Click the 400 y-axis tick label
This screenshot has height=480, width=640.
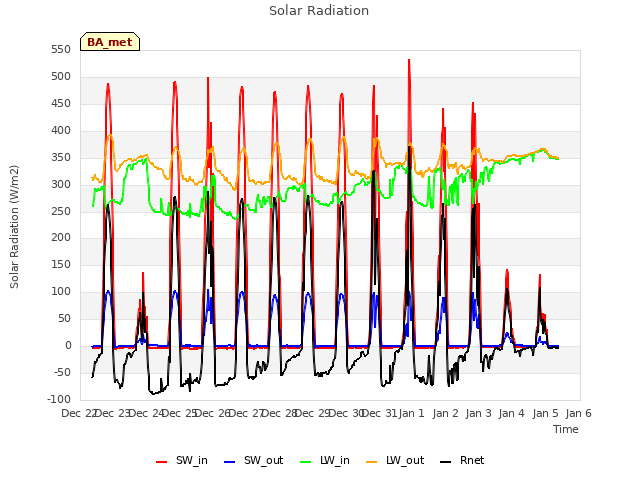[61, 131]
